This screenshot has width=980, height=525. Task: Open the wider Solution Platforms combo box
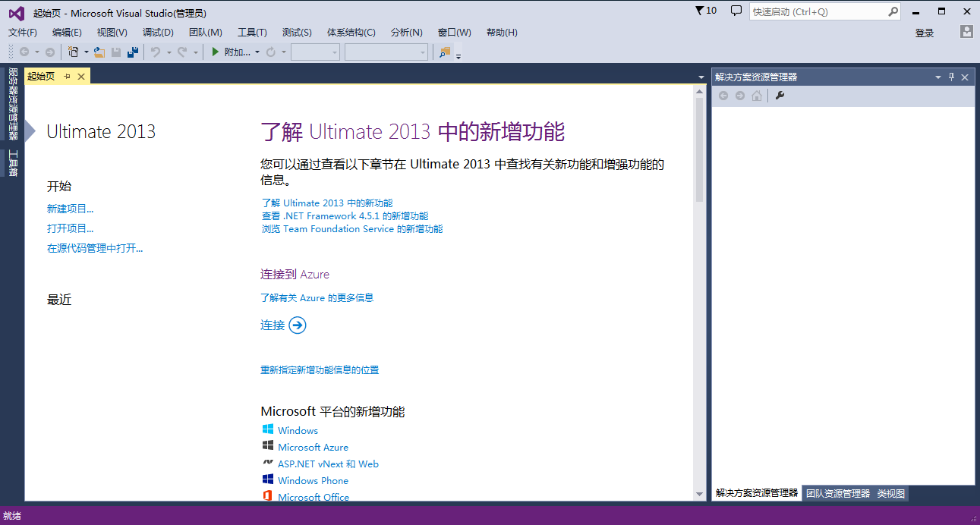[x=386, y=52]
